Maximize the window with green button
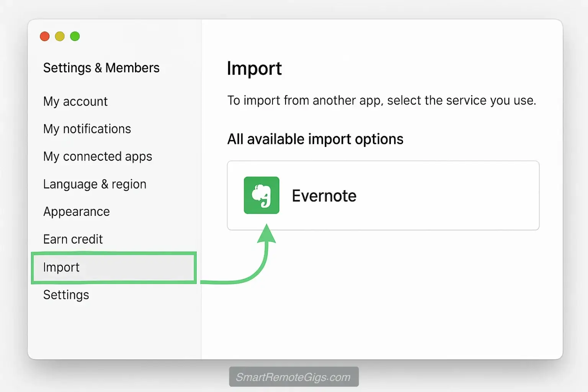 pyautogui.click(x=75, y=36)
